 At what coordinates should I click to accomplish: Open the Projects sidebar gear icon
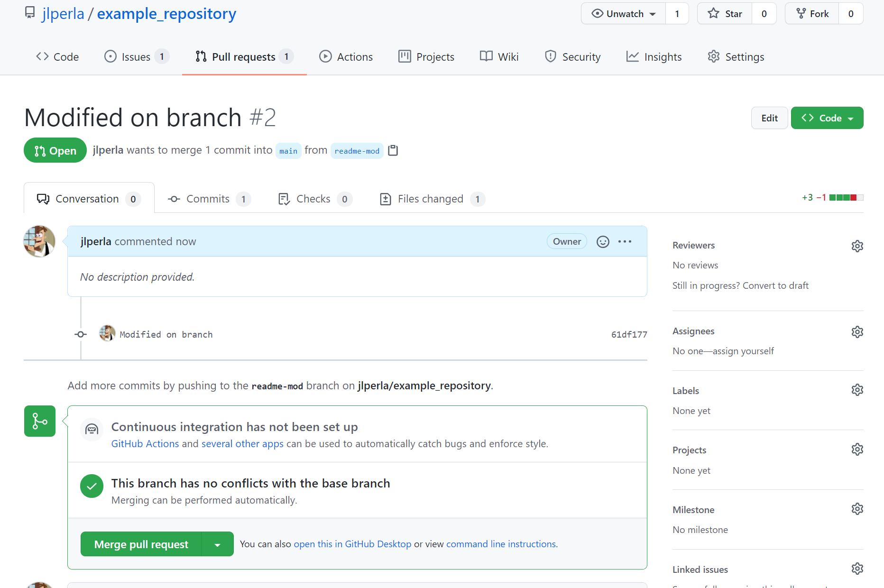[x=857, y=450]
